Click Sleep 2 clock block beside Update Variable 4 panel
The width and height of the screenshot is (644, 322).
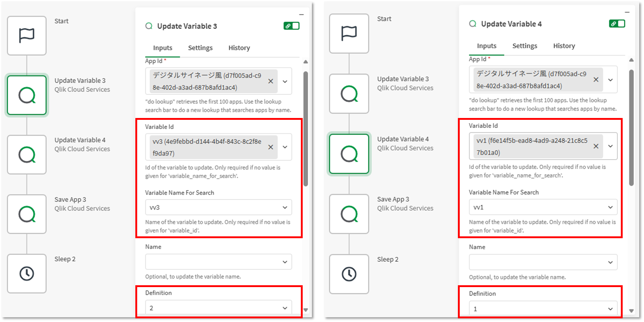349,274
